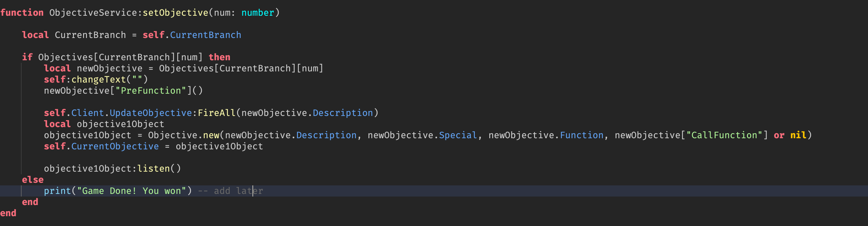Screen dimensions: 868x226
Task: Click the FireAll method call
Action: tap(217, 113)
